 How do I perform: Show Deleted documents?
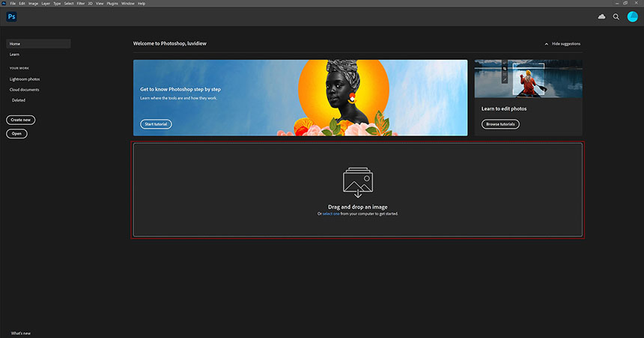tap(19, 100)
